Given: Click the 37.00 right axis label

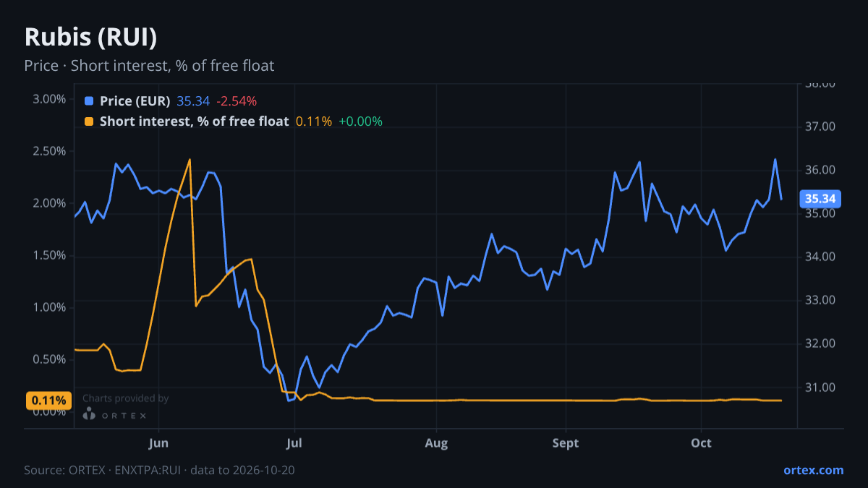Looking at the screenshot, I should point(820,127).
